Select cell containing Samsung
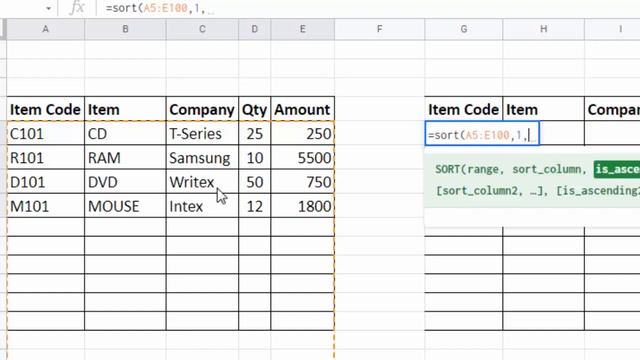Image resolution: width=640 pixels, height=360 pixels. [x=202, y=158]
